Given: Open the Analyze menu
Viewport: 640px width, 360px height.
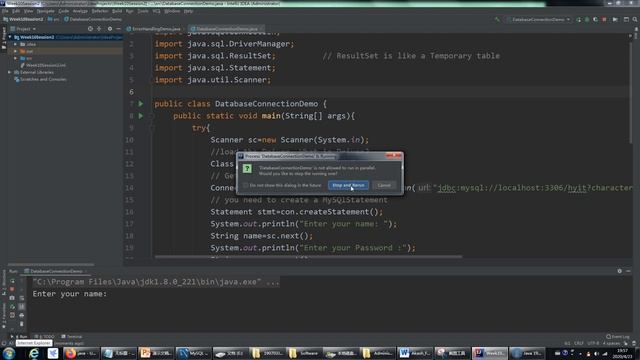Looking at the screenshot, I should (x=80, y=11).
